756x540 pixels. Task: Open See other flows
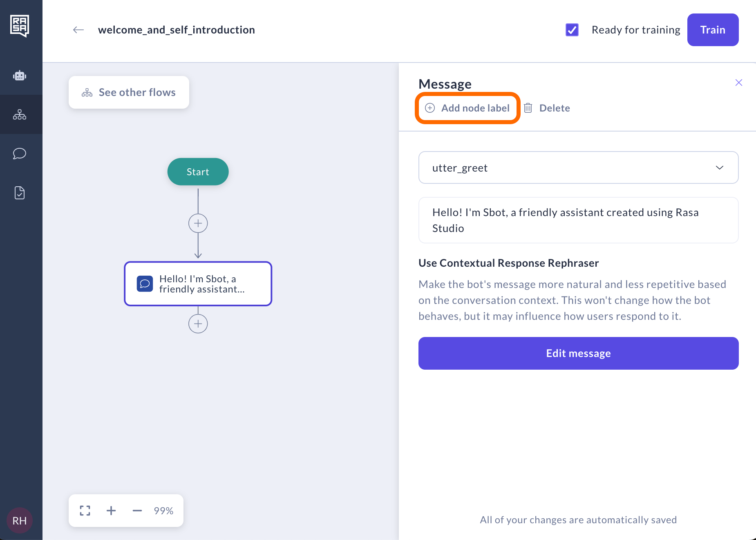129,92
